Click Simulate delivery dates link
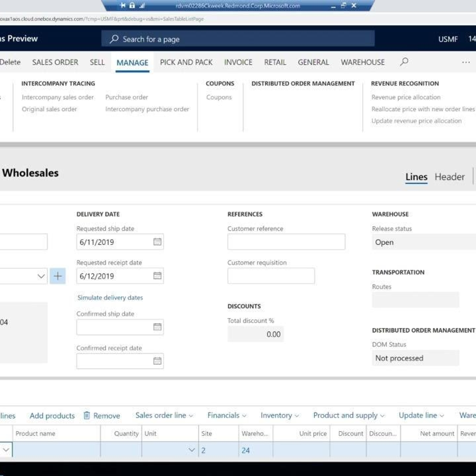This screenshot has height=476, width=476. point(110,297)
